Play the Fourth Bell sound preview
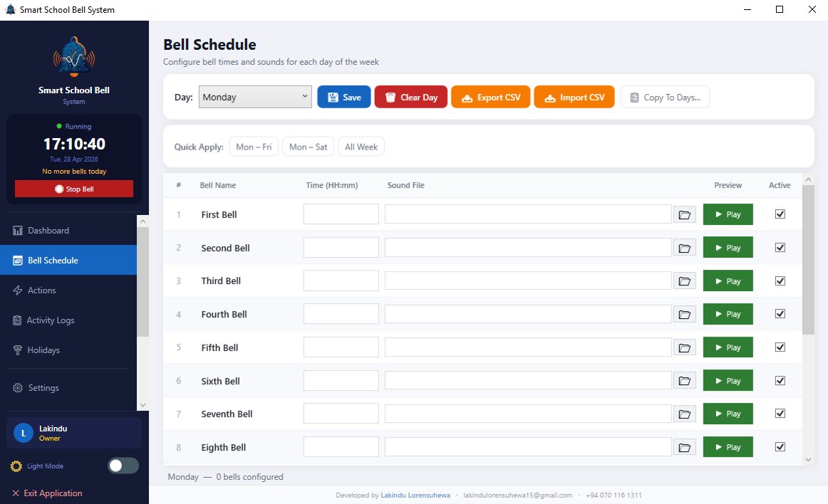Image resolution: width=828 pixels, height=504 pixels. pos(728,314)
